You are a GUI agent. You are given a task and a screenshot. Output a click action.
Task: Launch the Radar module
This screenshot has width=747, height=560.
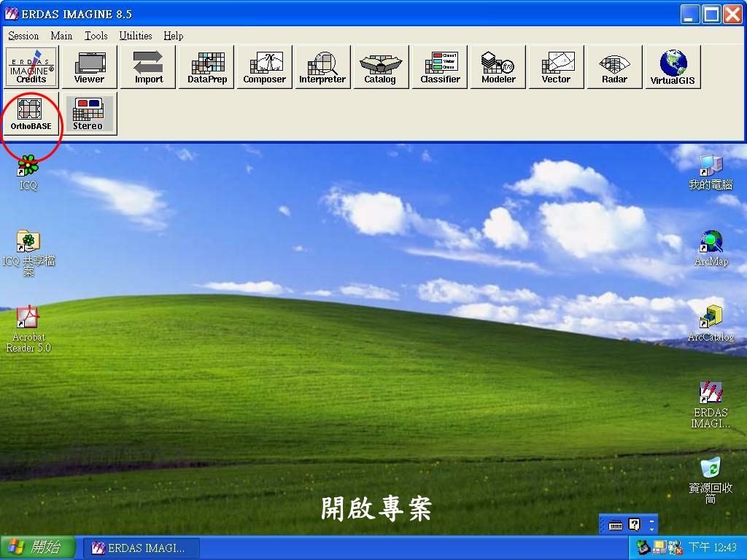pos(614,67)
